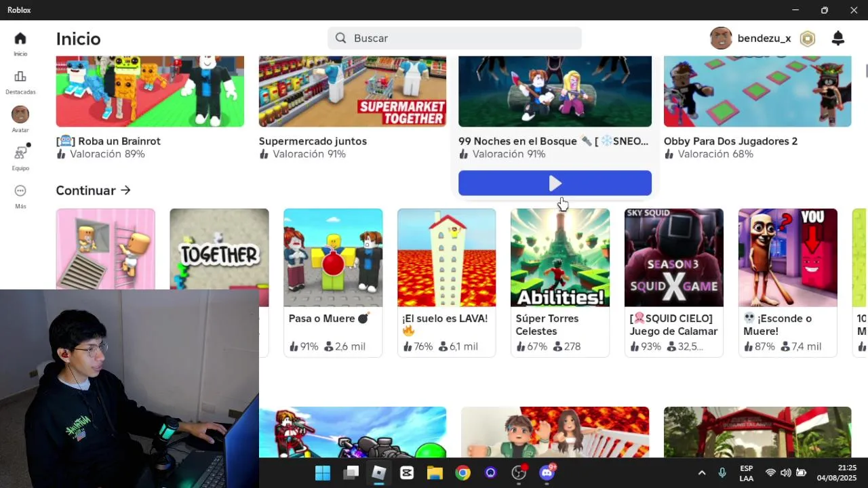Screen dimensions: 868x488
Task: Open the notifications bell
Action: (x=838, y=39)
